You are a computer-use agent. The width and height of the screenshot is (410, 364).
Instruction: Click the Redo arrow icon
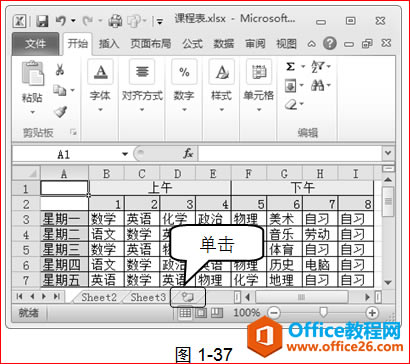pos(87,21)
